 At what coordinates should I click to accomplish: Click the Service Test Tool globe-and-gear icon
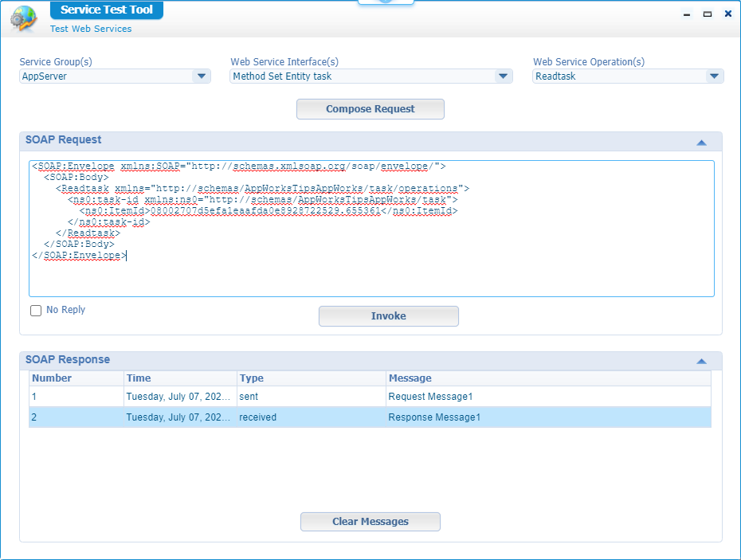click(22, 19)
